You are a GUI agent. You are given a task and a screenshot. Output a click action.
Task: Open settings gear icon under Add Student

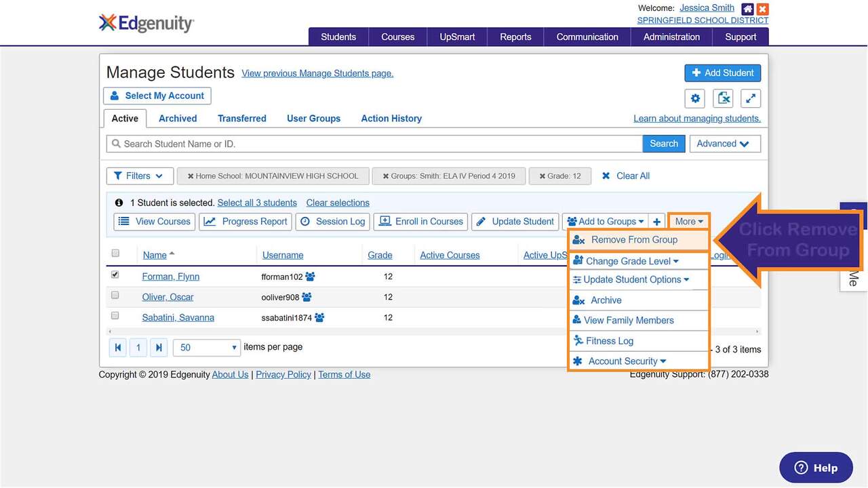tap(695, 98)
